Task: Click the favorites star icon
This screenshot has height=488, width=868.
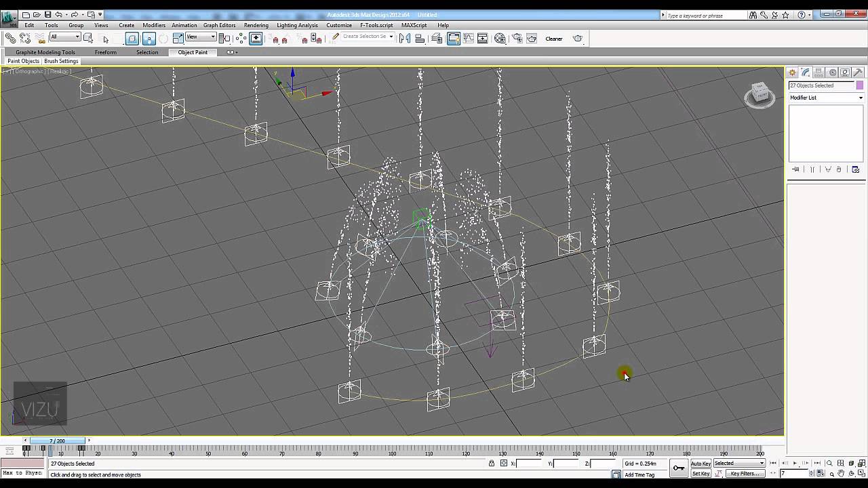Action: 786,15
